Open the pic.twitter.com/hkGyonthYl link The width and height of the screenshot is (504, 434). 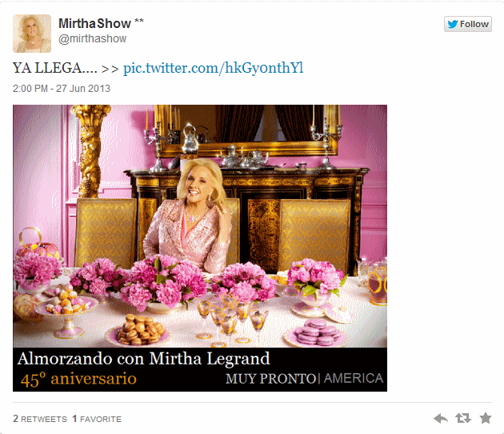(x=213, y=68)
